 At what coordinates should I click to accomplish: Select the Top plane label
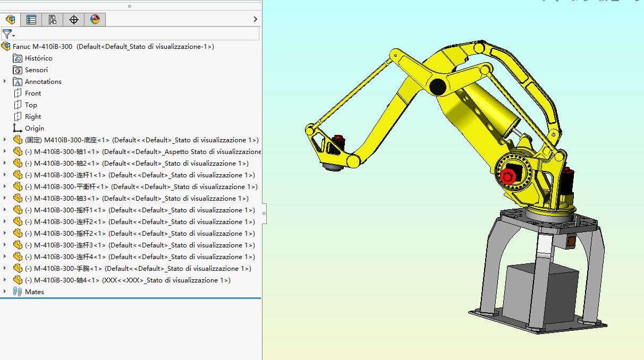coord(31,105)
